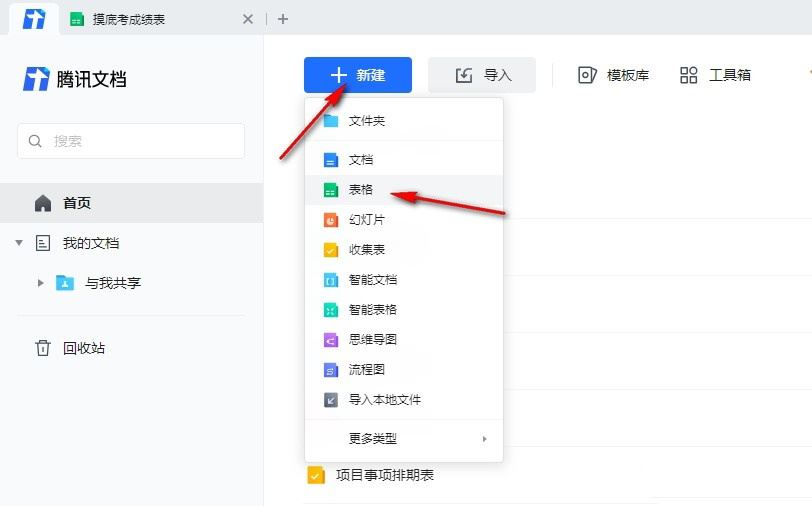The image size is (812, 506).
Task: Open the 摸底考成绩表 tab
Action: click(x=128, y=20)
